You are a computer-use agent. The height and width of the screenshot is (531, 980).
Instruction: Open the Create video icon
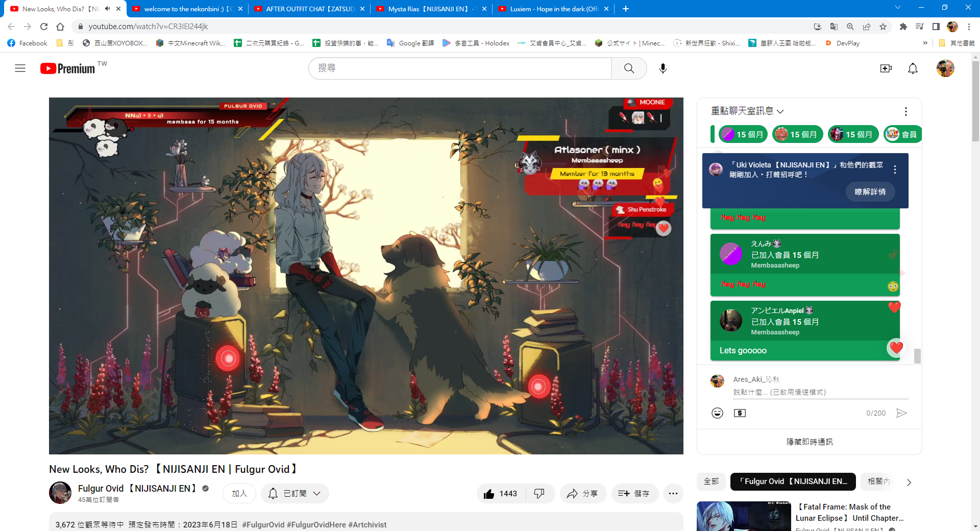[x=886, y=68]
